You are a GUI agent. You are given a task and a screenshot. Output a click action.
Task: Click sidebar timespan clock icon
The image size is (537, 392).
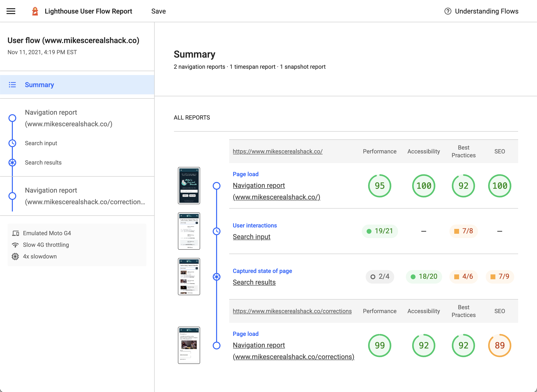pos(12,143)
